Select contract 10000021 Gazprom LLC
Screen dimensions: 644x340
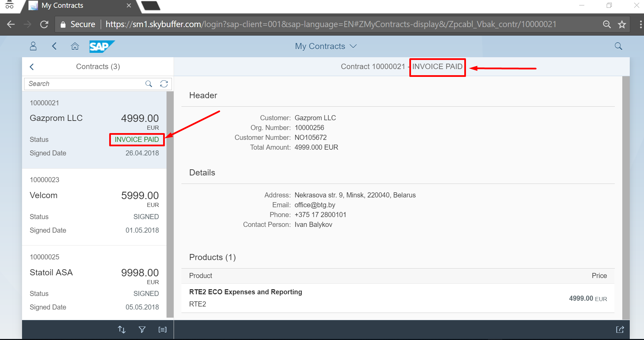coord(94,130)
